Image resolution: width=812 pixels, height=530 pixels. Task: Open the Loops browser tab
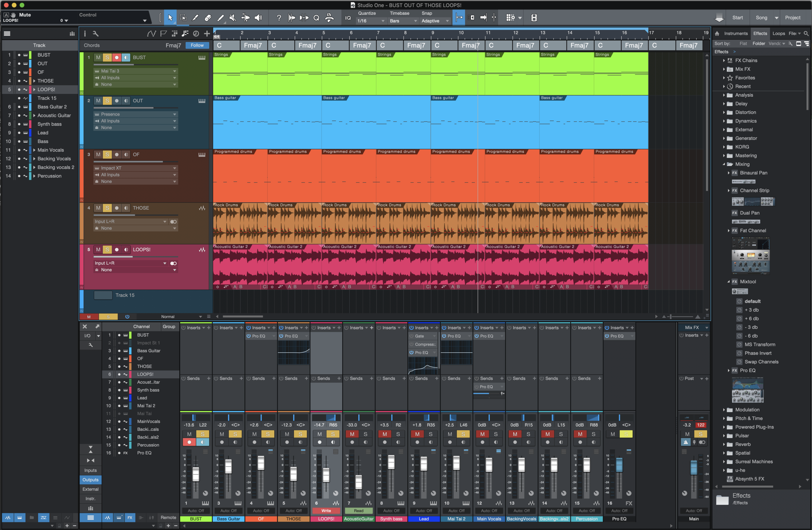point(778,33)
